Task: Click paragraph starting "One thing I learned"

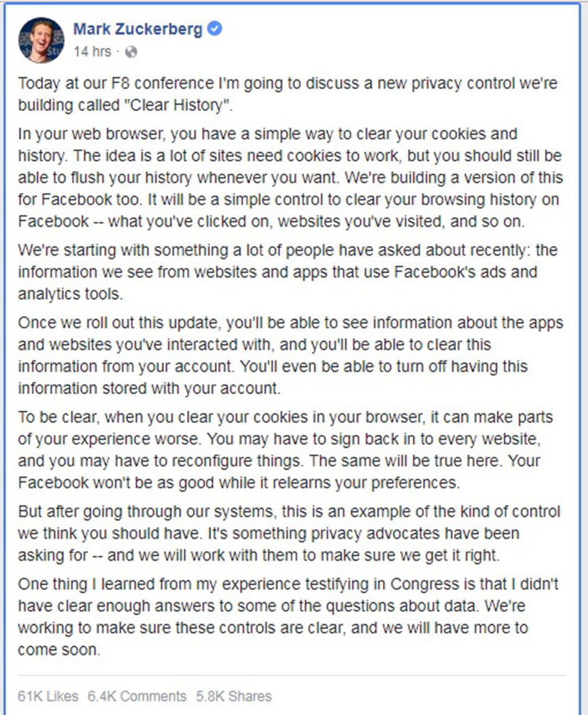Action: 288,616
